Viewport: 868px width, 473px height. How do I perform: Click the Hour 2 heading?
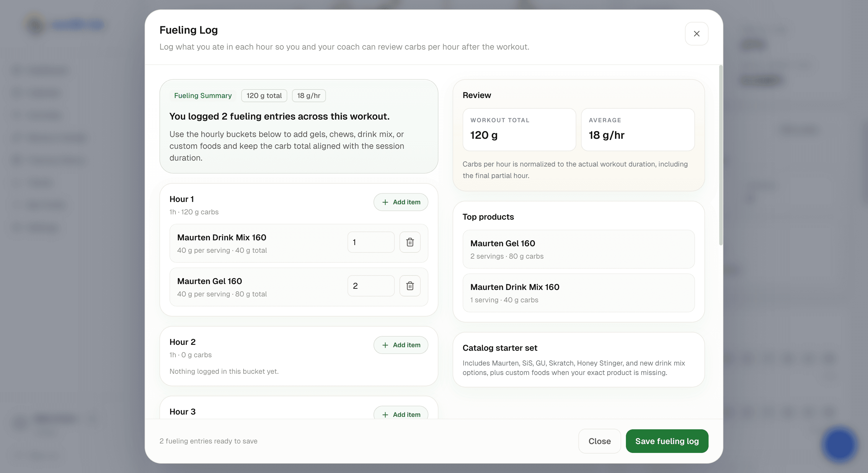click(x=182, y=342)
